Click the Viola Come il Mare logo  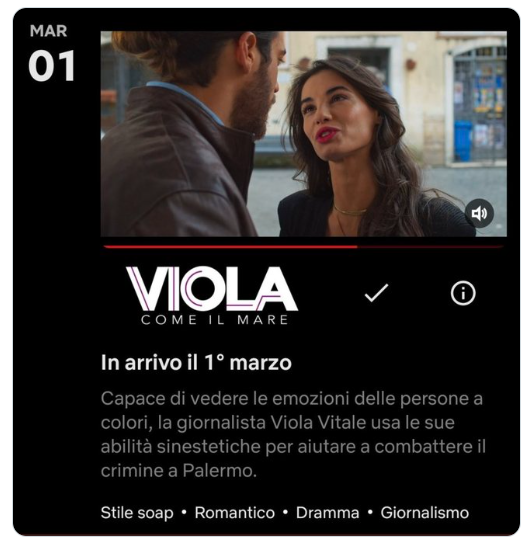[212, 296]
